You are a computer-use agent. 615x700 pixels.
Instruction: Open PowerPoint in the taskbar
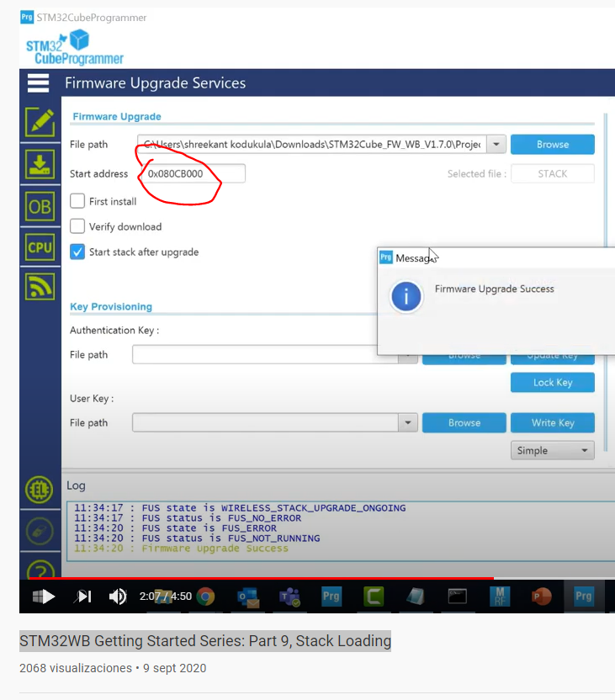click(541, 596)
